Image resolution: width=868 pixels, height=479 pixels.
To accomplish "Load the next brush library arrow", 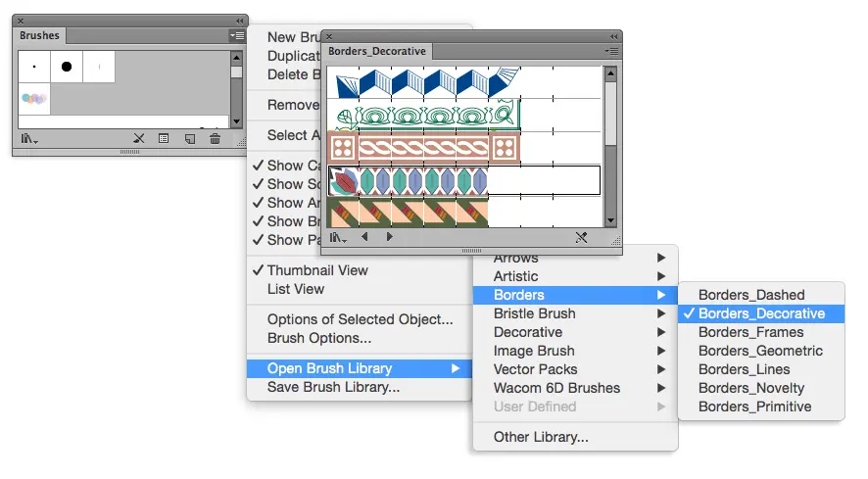I will 390,237.
